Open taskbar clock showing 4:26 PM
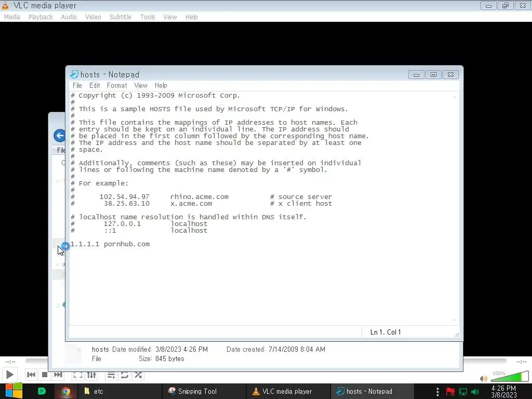Image resolution: width=532 pixels, height=399 pixels. (x=504, y=391)
